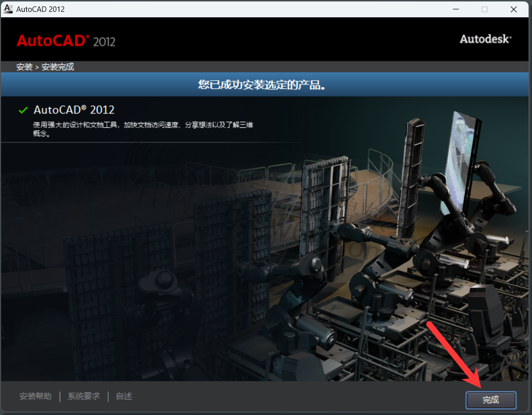Screen dimensions: 532x415
Task: Click the disabled maximize window button
Action: tap(485, 9)
